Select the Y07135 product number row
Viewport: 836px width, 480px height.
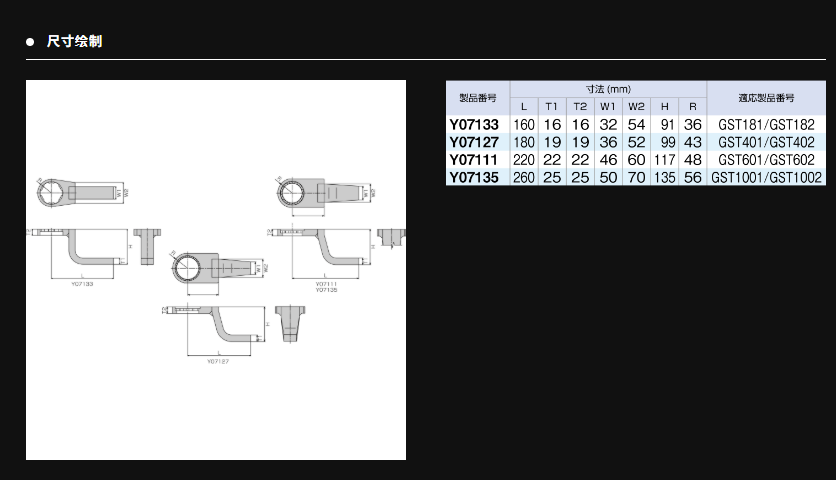pyautogui.click(x=477, y=178)
